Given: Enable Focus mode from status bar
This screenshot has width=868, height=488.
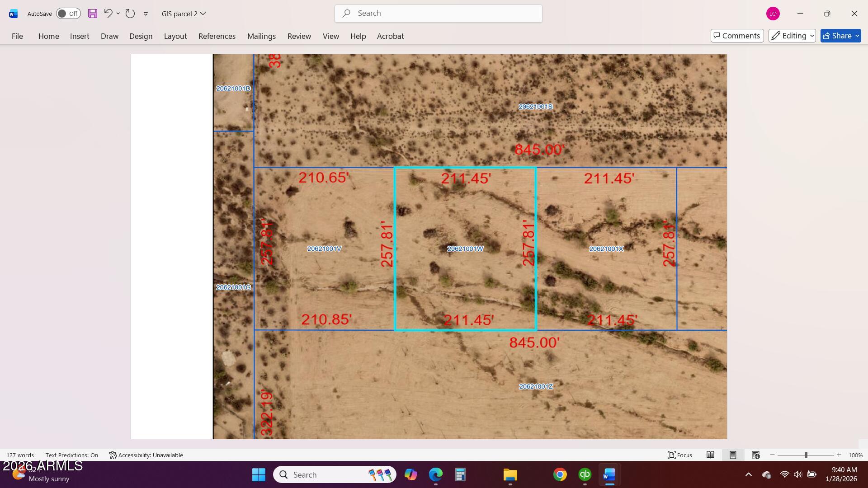Looking at the screenshot, I should tap(679, 455).
